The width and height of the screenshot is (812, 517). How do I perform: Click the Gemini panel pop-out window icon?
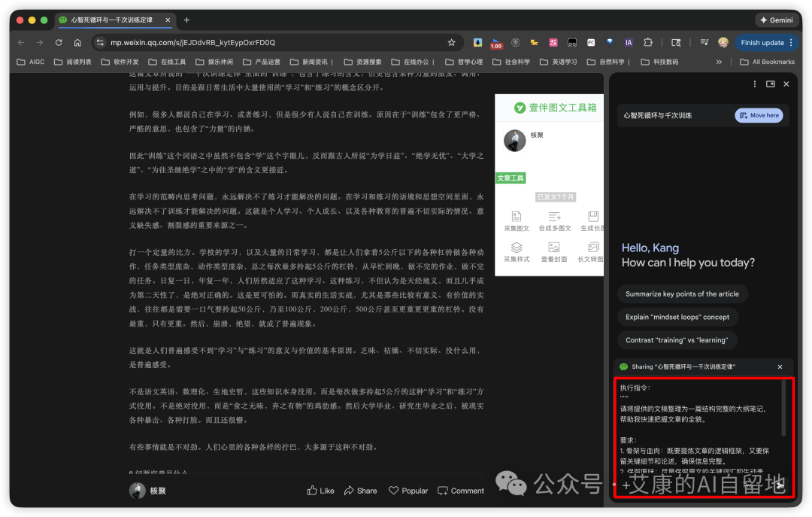click(x=771, y=84)
